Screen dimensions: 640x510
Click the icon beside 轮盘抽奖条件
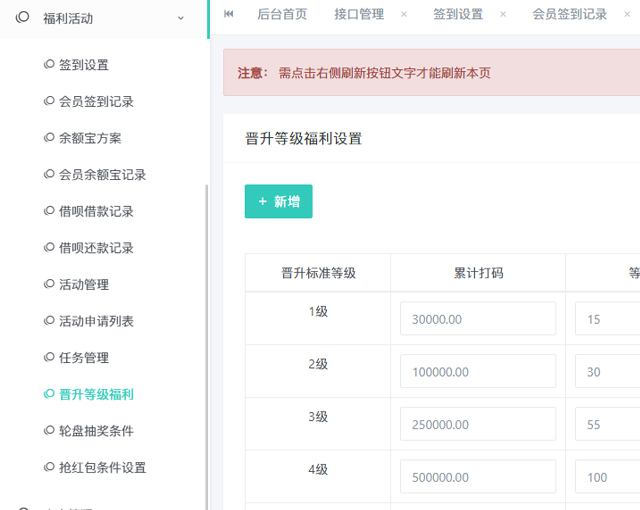click(x=49, y=431)
